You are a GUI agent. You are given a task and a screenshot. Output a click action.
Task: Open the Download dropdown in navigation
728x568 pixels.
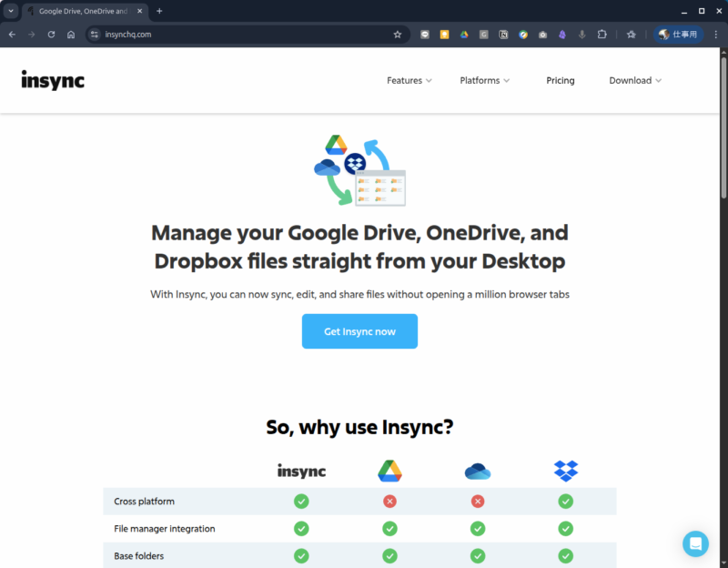[635, 80]
